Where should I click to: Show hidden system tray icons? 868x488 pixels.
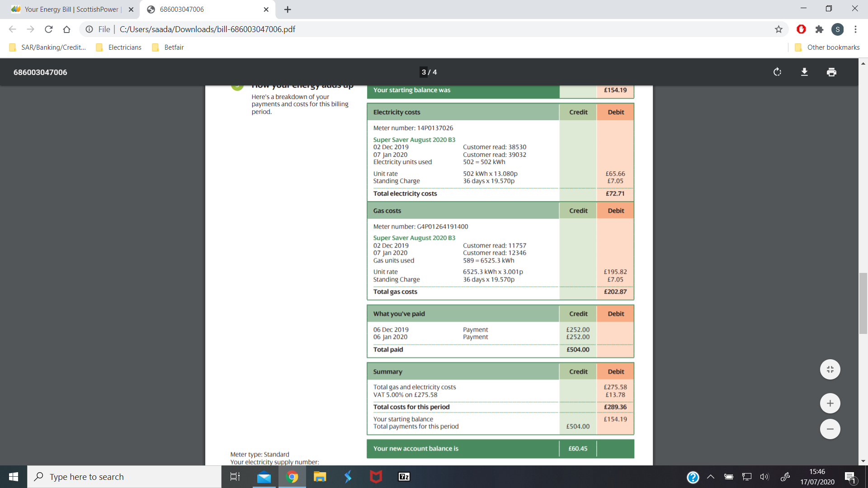coord(711,477)
